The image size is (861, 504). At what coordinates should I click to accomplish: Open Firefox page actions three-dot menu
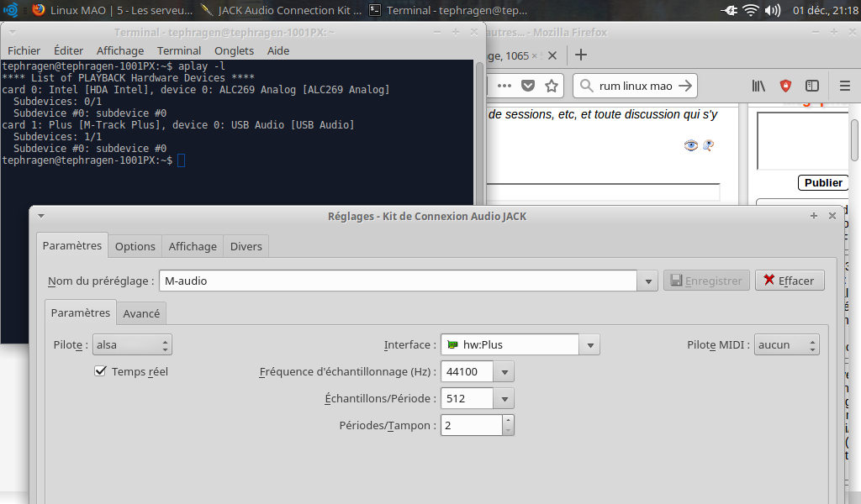(x=504, y=86)
